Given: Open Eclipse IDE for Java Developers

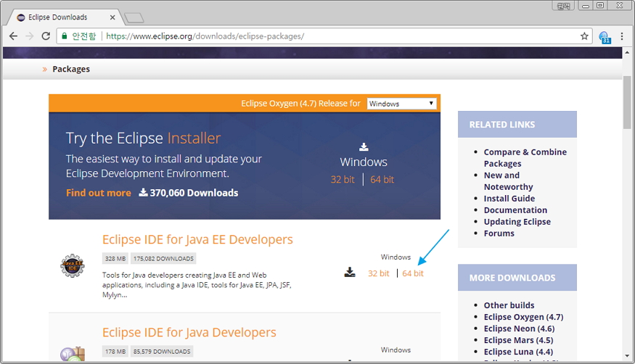Looking at the screenshot, I should pos(189,332).
